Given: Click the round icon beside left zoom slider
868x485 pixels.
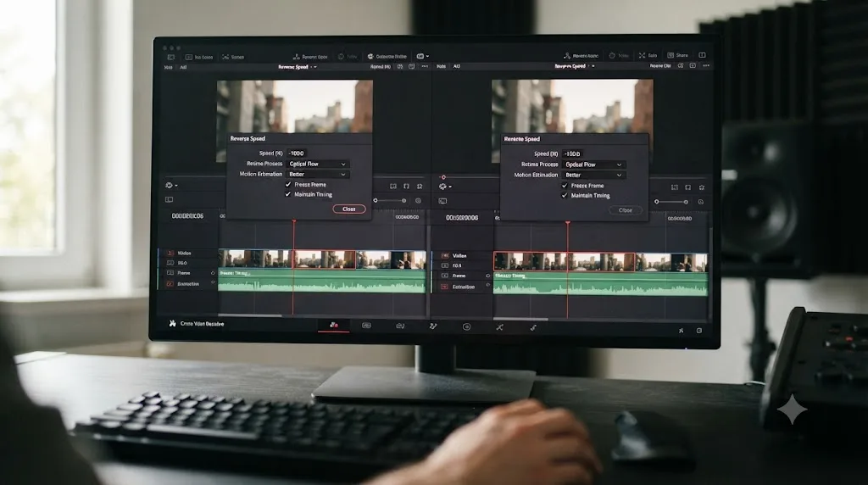Looking at the screenshot, I should point(418,200).
